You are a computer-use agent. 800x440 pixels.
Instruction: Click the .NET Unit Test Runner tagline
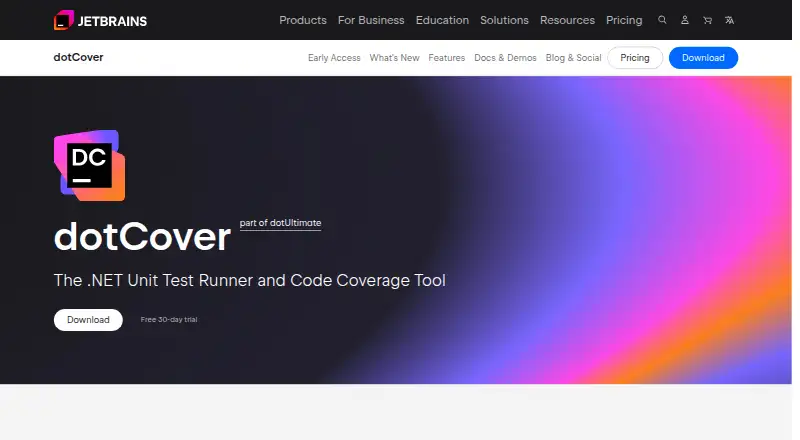pyautogui.click(x=249, y=280)
